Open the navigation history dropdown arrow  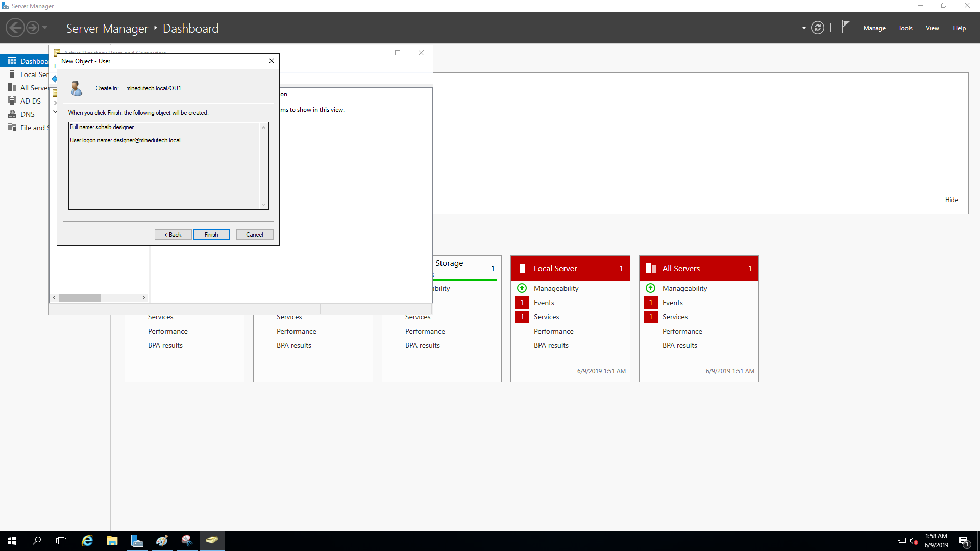(45, 28)
